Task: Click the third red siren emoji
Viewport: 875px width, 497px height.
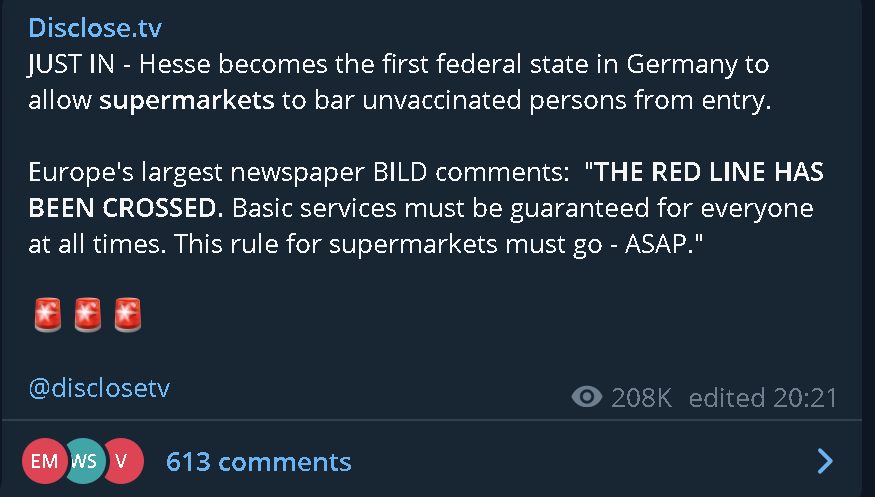Action: (x=127, y=315)
